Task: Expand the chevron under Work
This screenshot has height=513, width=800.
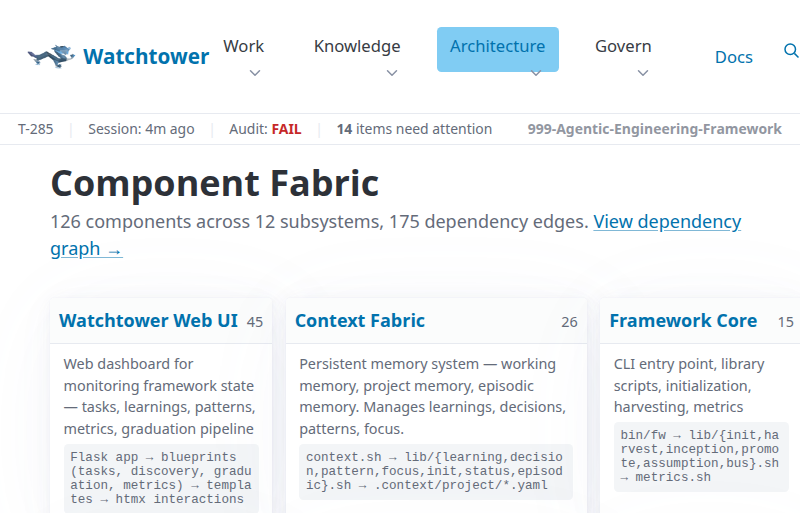Action: point(255,73)
